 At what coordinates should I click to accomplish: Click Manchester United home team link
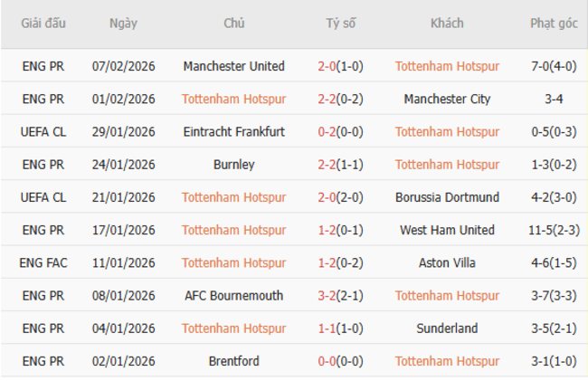pos(233,66)
